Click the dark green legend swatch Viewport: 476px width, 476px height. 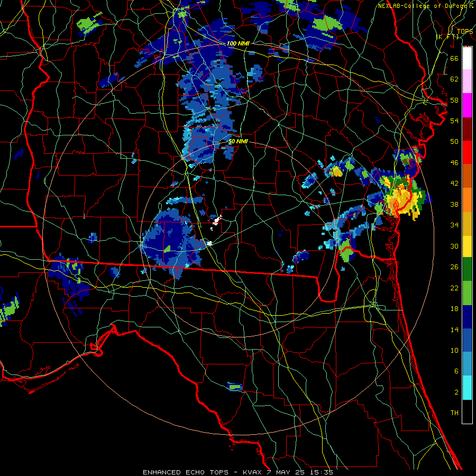click(x=467, y=269)
